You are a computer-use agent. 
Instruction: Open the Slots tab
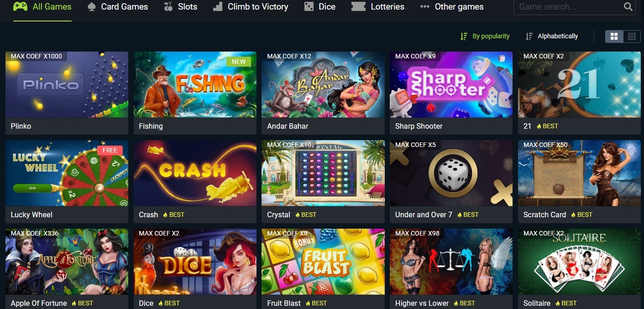click(180, 7)
